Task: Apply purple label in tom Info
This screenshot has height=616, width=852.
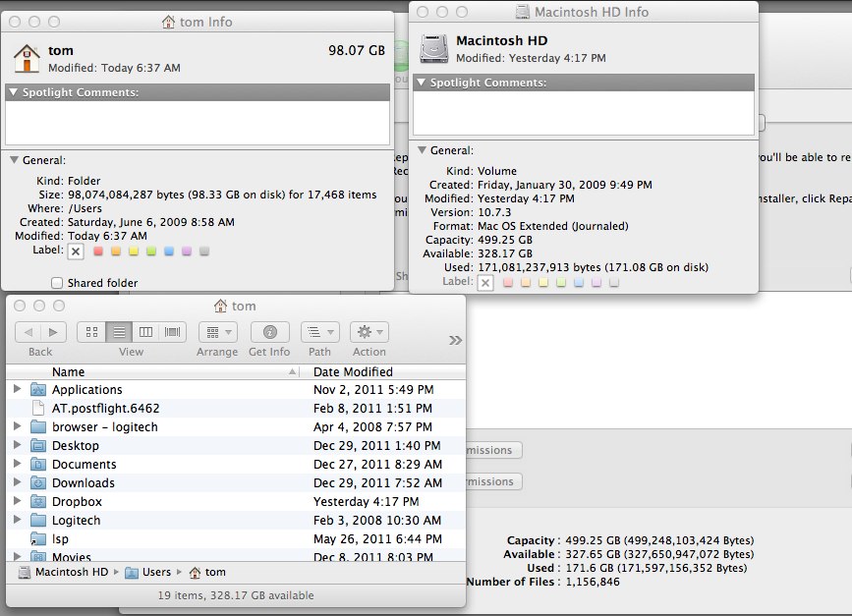Action: coord(187,251)
